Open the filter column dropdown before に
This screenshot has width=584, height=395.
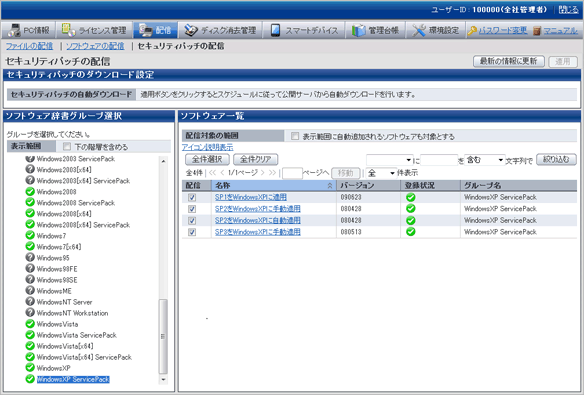390,160
